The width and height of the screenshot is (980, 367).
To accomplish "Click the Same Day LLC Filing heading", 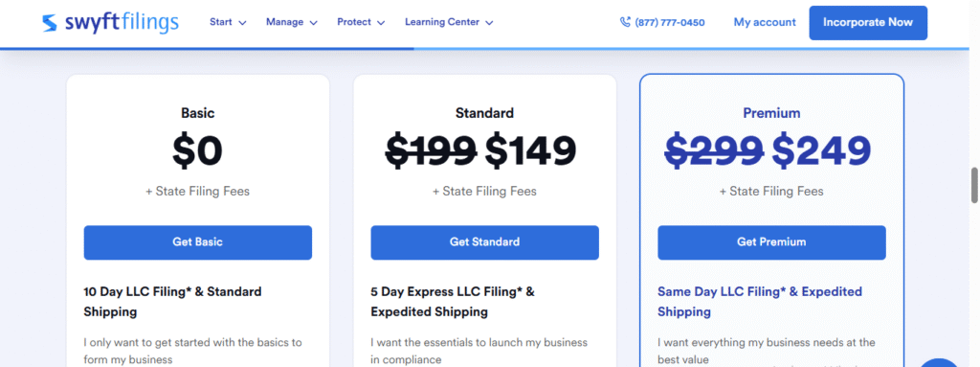I will [759, 301].
